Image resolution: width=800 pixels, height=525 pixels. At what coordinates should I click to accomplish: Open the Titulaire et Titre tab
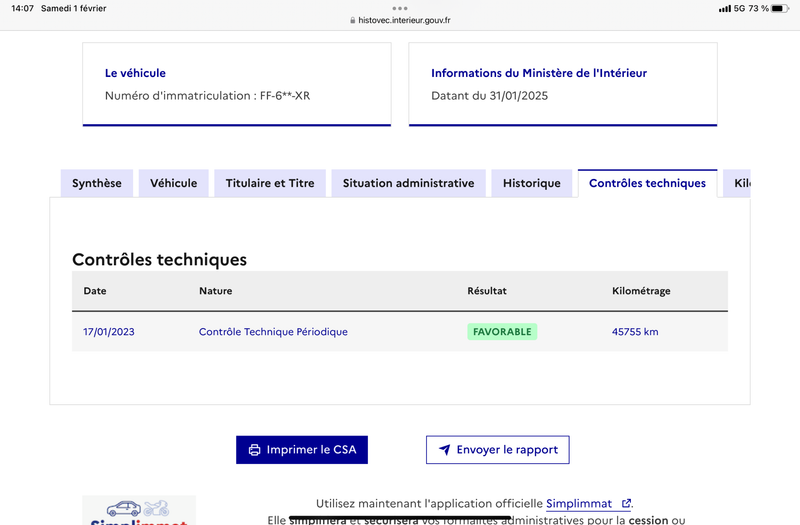click(x=270, y=183)
